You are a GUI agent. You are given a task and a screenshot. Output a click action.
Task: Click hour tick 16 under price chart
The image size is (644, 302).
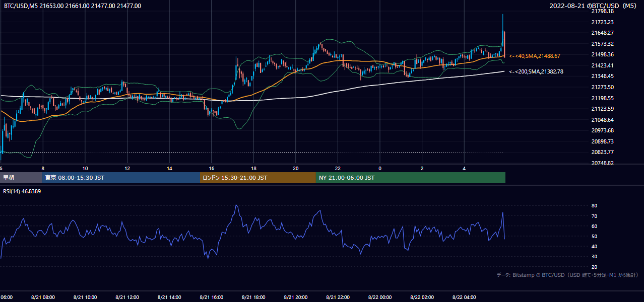click(212, 168)
